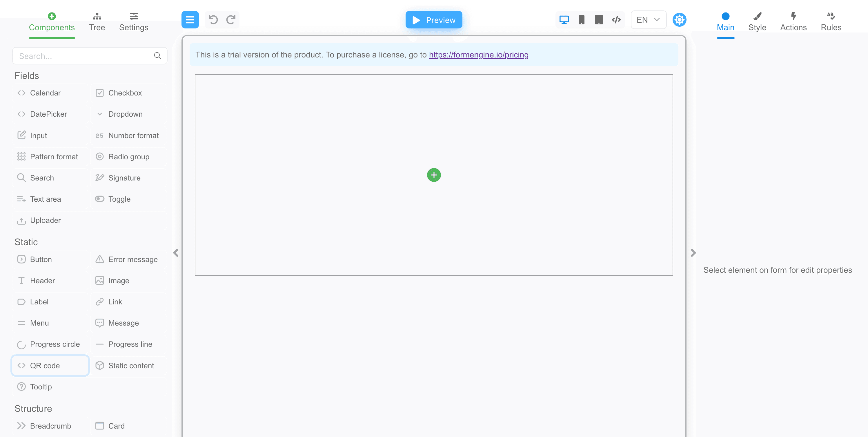868x437 pixels.
Task: Open the form code view
Action: click(616, 19)
